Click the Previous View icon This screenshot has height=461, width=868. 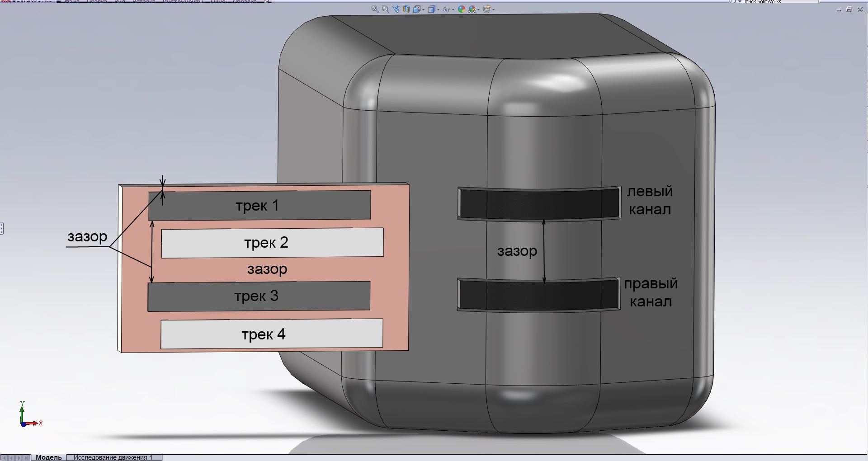(396, 9)
